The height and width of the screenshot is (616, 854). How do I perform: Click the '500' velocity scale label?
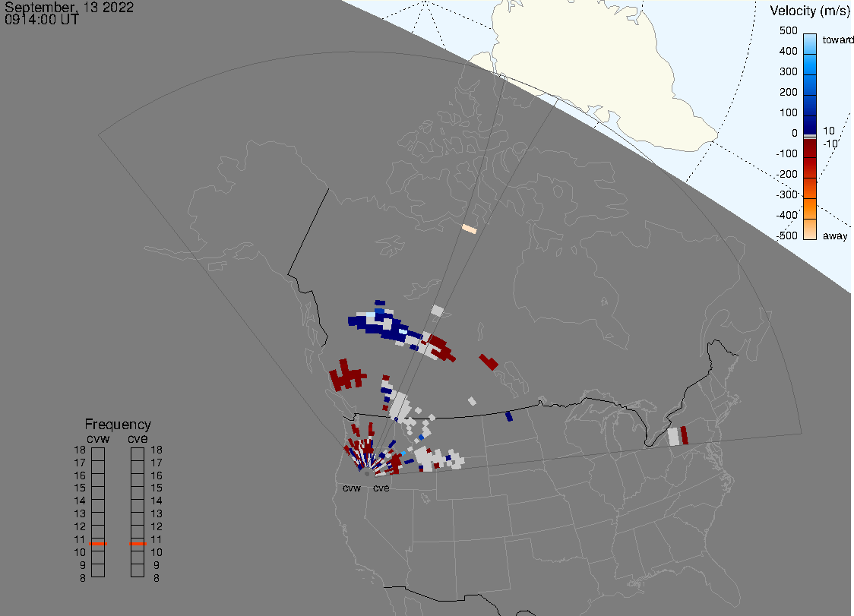pos(788,30)
